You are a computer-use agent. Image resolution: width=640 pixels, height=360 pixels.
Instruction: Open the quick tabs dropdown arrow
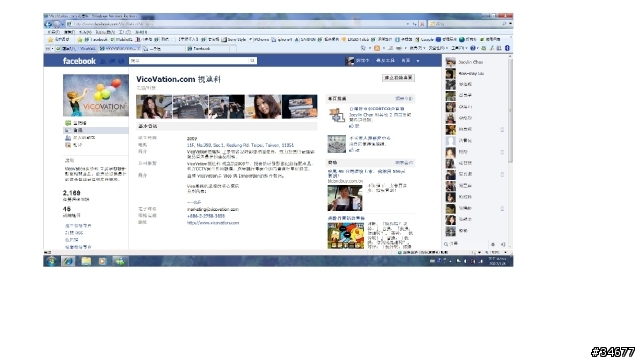tap(52, 49)
